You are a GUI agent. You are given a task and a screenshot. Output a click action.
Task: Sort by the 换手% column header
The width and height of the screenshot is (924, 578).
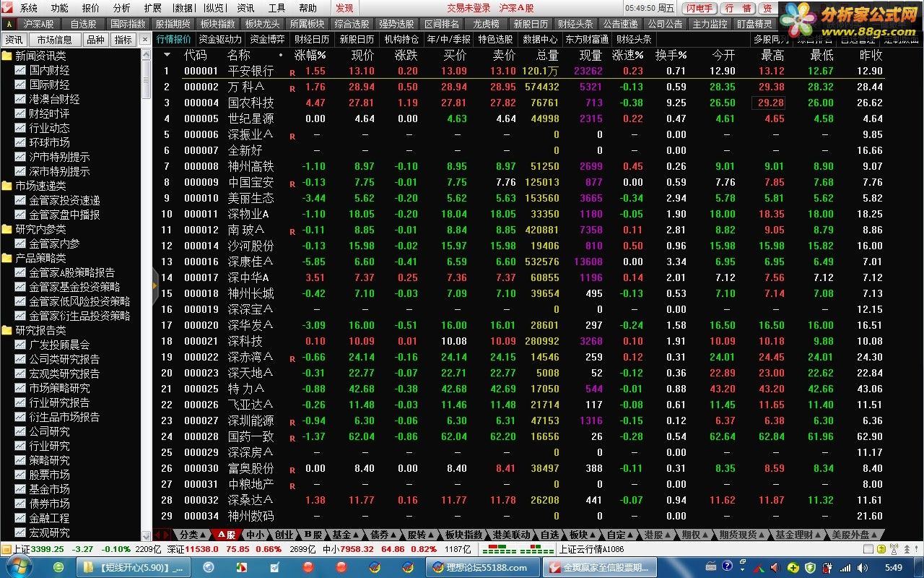(x=671, y=55)
